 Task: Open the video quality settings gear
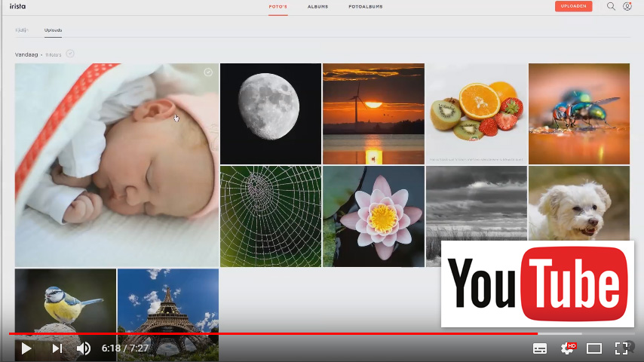pos(567,348)
